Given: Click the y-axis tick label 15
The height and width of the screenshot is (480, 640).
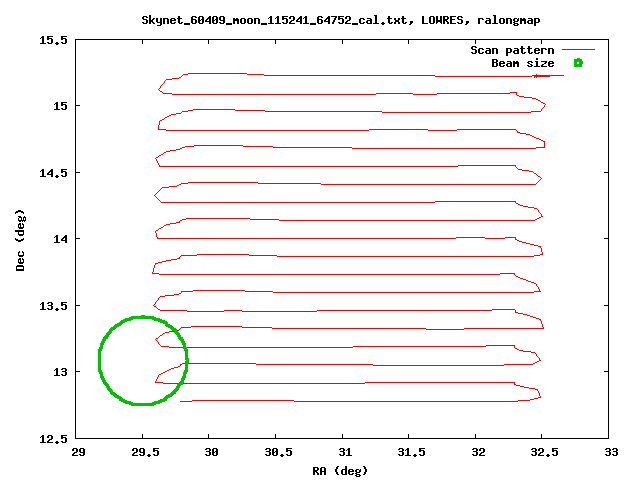Looking at the screenshot, I should point(60,106).
